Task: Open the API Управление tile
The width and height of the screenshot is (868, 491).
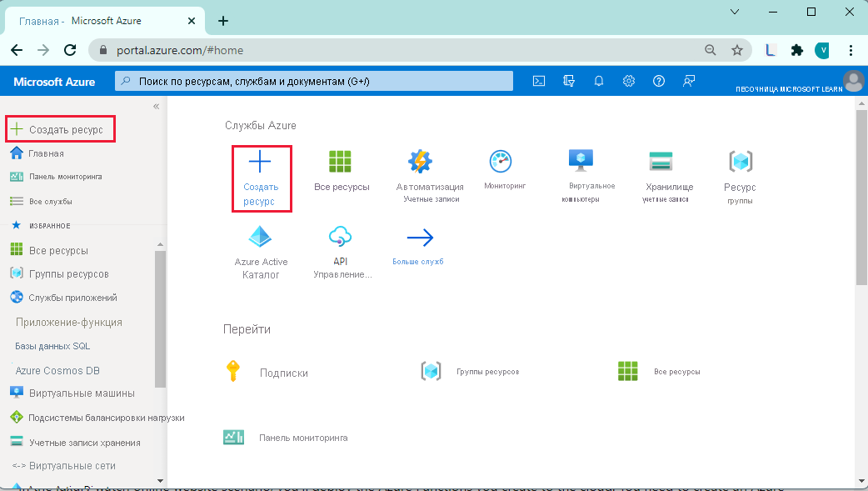Action: [x=341, y=253]
